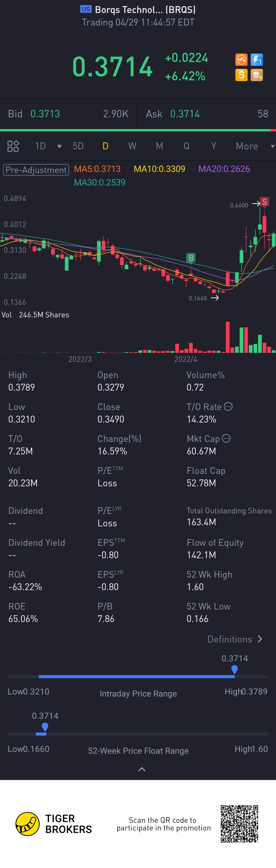276x868 pixels.
Task: Collapse the stock details panel
Action: click(x=142, y=769)
